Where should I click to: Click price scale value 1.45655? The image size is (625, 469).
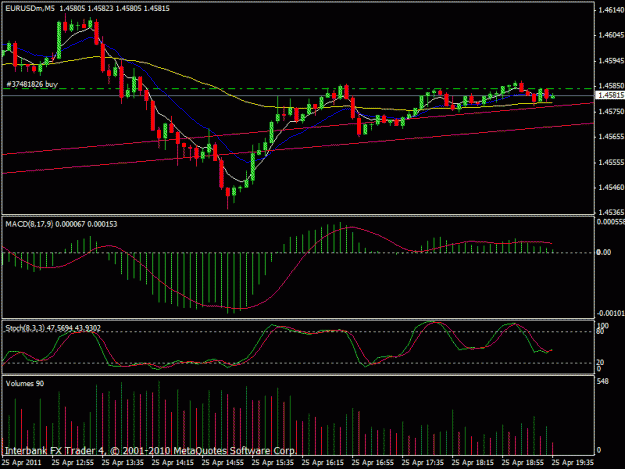click(611, 137)
